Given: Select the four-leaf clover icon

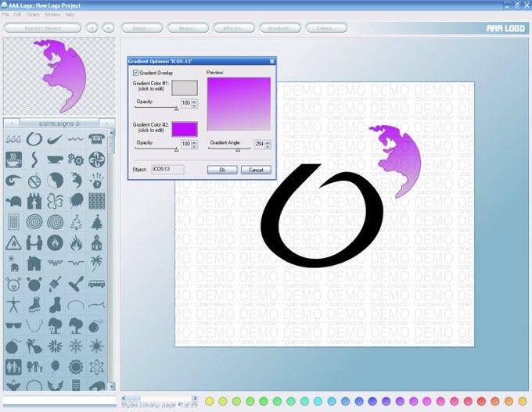Looking at the screenshot, I should point(55,201).
